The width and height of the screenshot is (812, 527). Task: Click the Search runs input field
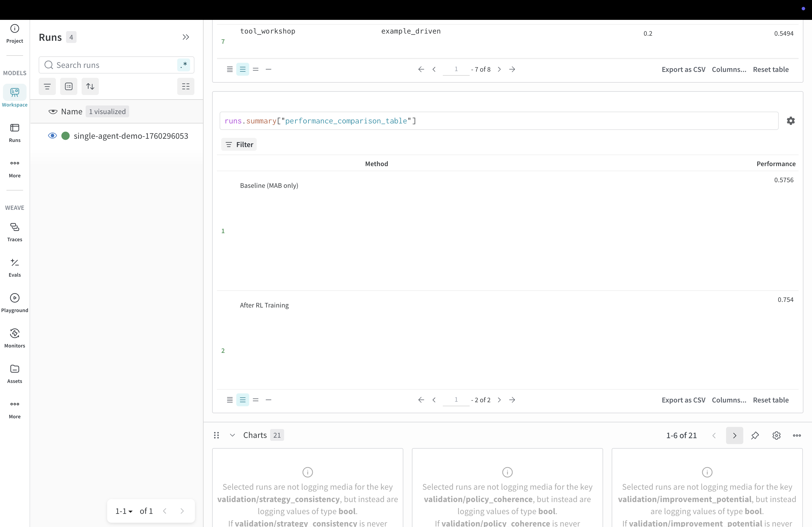click(113, 65)
